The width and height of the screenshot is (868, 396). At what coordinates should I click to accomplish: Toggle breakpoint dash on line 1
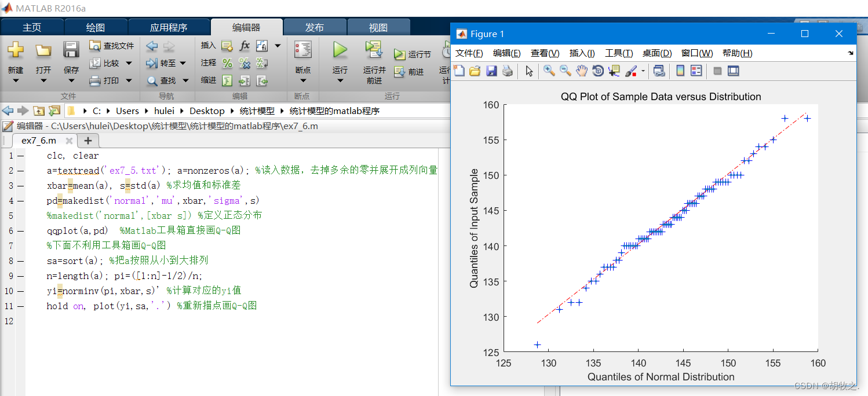20,156
